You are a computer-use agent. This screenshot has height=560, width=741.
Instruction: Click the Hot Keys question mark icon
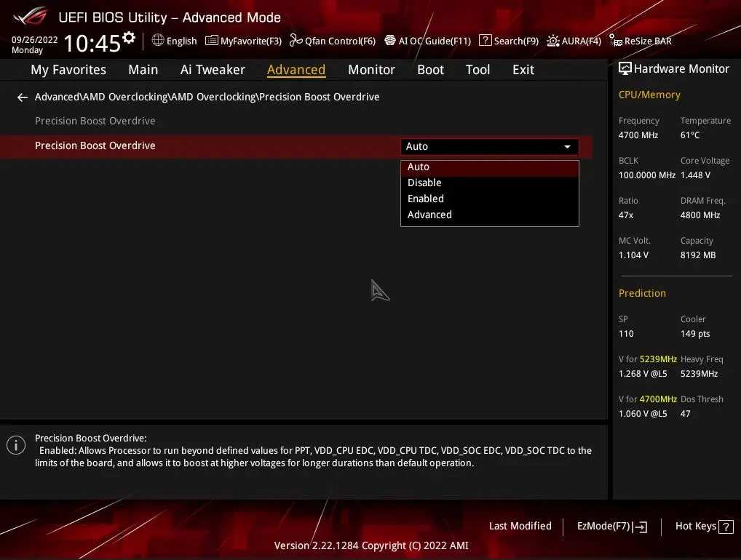[726, 527]
